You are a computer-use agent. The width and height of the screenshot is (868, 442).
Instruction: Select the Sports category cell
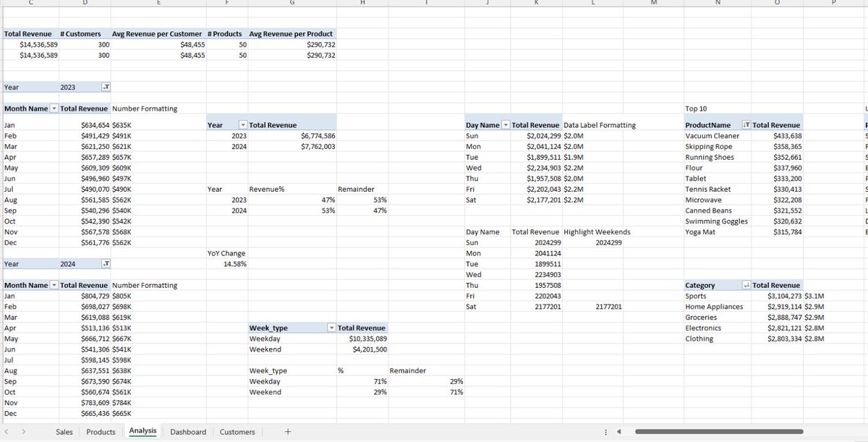[718, 296]
